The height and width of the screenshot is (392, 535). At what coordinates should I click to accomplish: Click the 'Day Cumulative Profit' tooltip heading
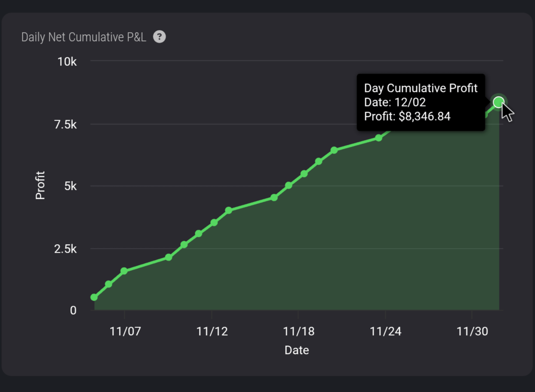tap(421, 88)
